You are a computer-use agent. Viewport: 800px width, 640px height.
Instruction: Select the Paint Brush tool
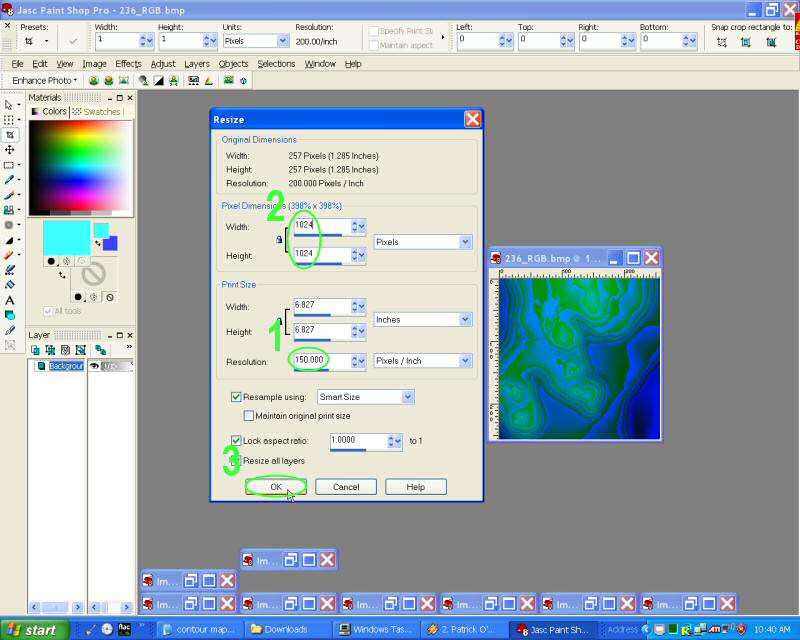click(9, 195)
